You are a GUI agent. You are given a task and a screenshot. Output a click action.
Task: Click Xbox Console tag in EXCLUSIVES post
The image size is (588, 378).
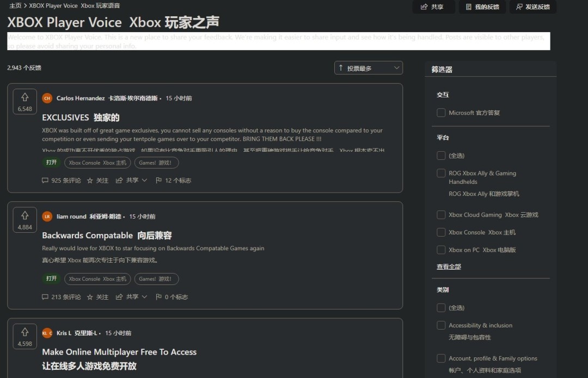pyautogui.click(x=97, y=163)
